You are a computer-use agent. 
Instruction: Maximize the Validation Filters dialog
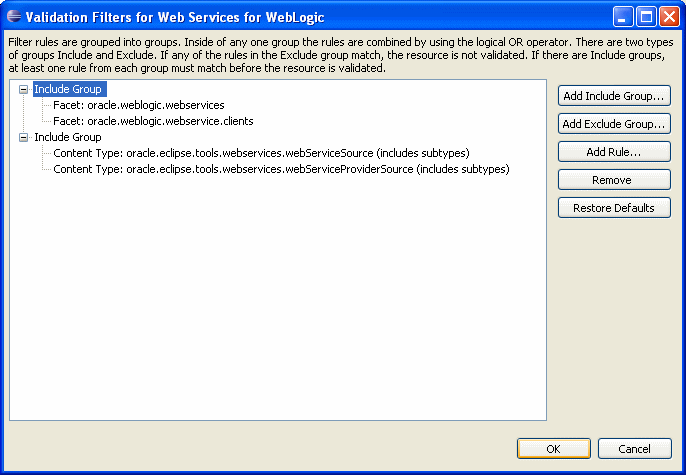[x=646, y=17]
